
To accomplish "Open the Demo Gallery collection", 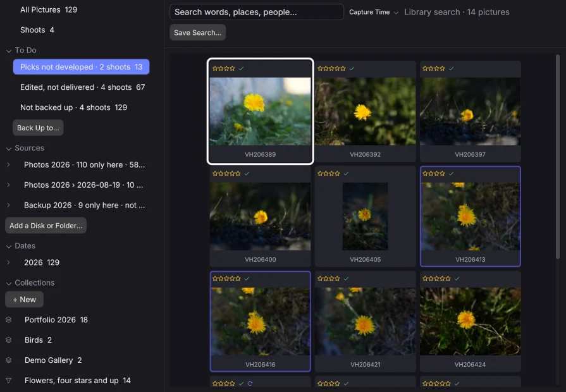I will pyautogui.click(x=53, y=360).
